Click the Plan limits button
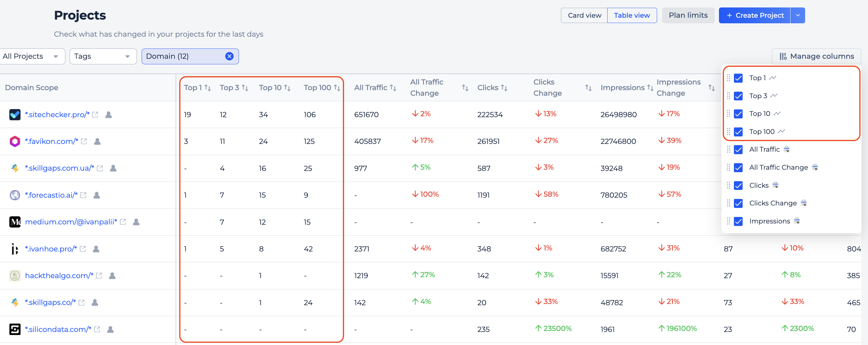The image size is (868, 345). click(688, 16)
